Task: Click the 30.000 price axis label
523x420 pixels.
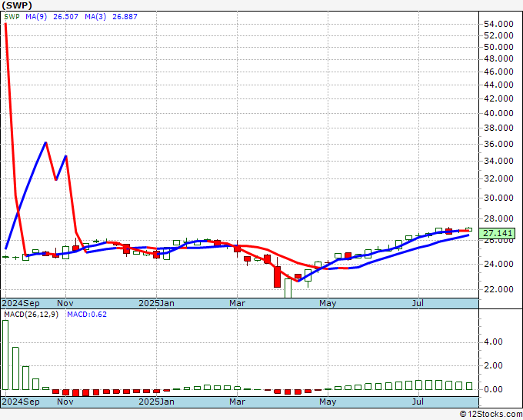Action: [498, 198]
